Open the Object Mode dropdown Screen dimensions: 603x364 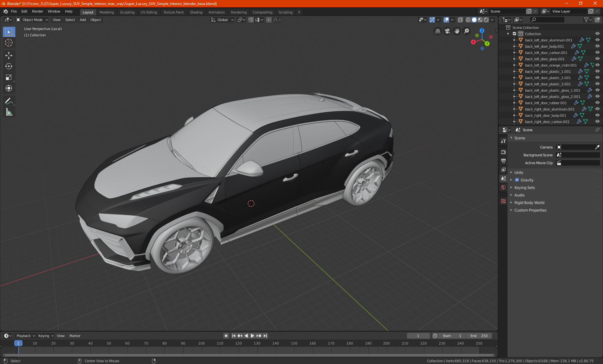pyautogui.click(x=32, y=20)
